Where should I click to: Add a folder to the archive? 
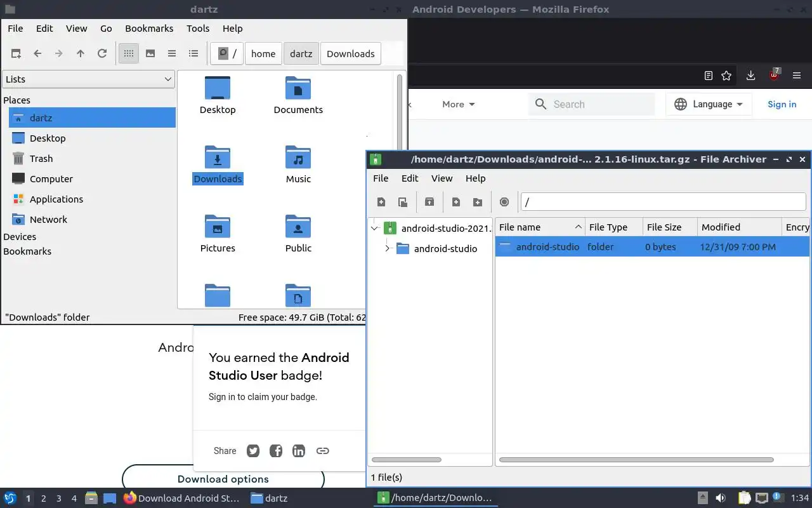(x=478, y=202)
